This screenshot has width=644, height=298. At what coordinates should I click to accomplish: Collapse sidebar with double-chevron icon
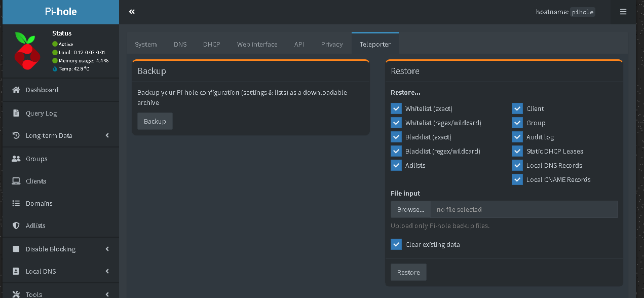tap(132, 12)
